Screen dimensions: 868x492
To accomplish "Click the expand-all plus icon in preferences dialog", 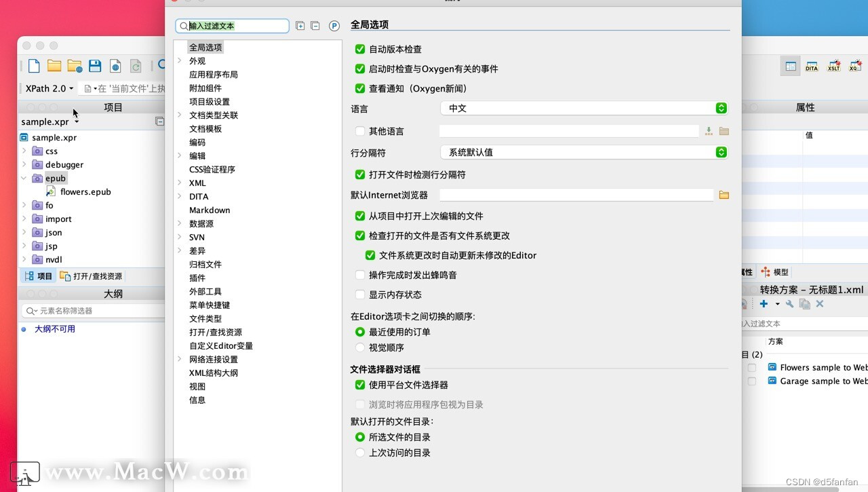I will (300, 25).
